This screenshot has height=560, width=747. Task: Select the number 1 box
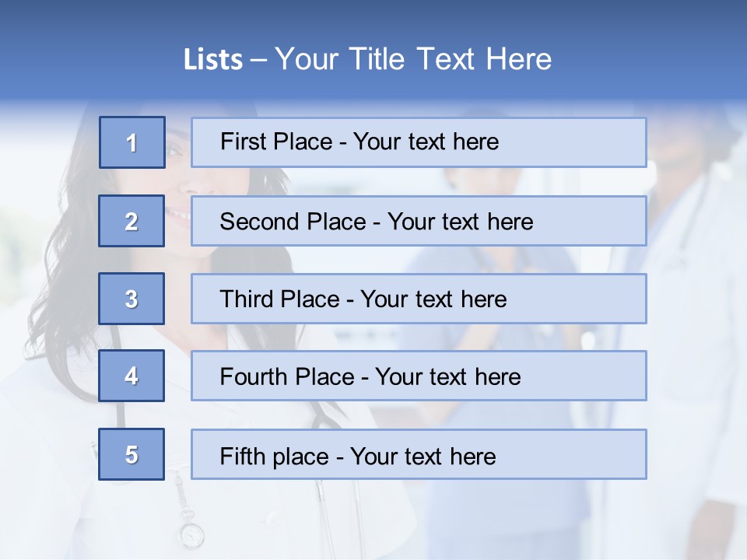coord(132,142)
